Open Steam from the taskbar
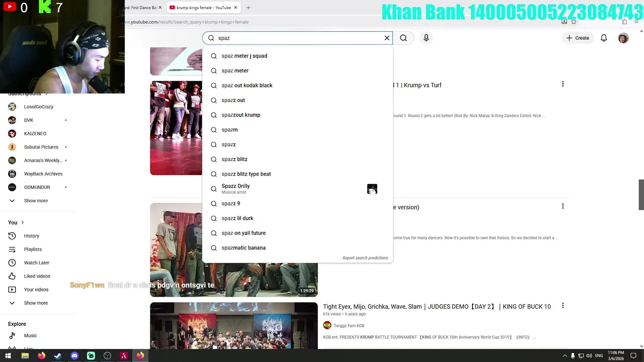The height and width of the screenshot is (362, 644). pyautogui.click(x=58, y=355)
